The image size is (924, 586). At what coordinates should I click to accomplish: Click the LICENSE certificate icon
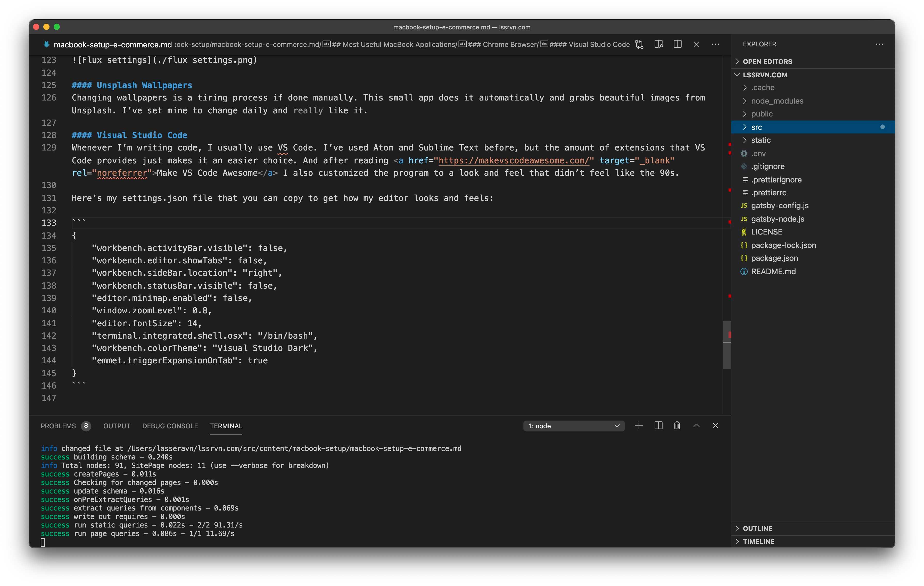(744, 232)
